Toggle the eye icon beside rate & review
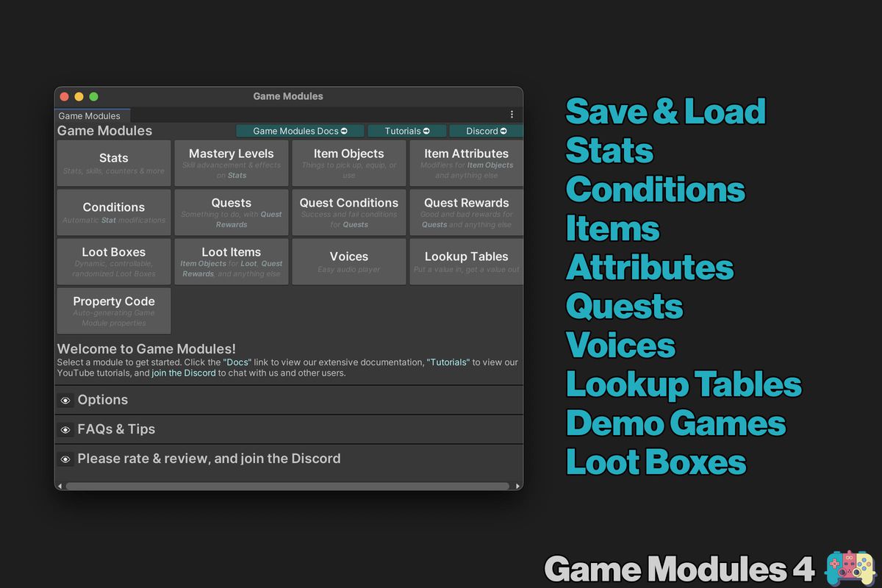Viewport: 882px width, 588px height. [x=65, y=459]
